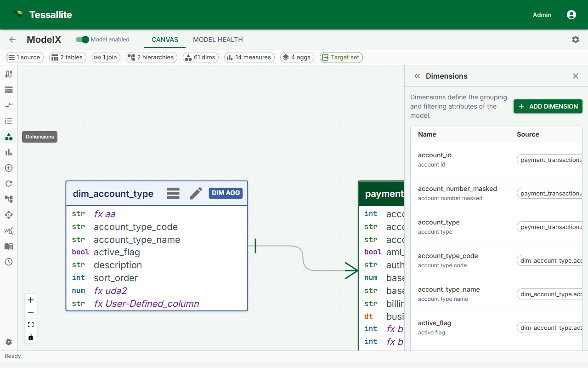Click the 1 source chip

click(x=24, y=57)
